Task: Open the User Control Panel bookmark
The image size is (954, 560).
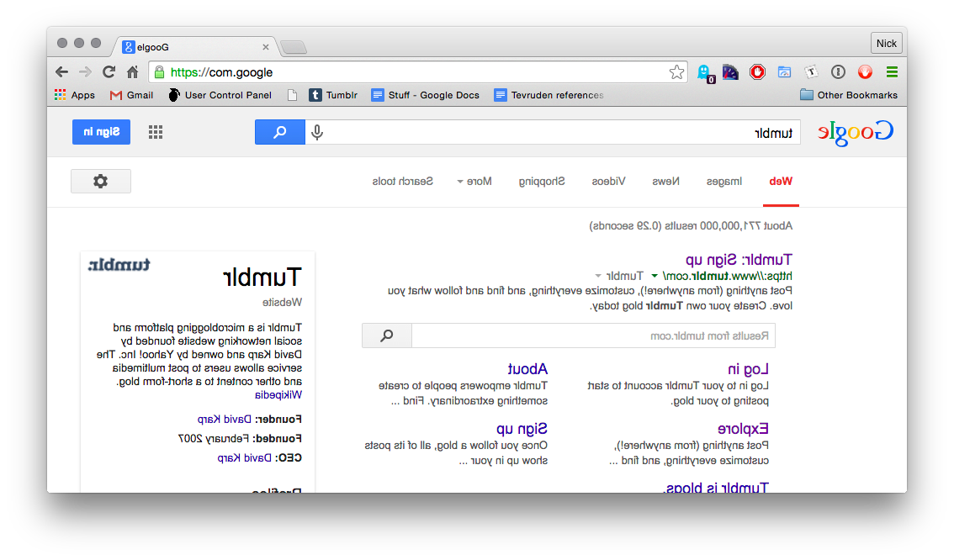Action: [220, 95]
